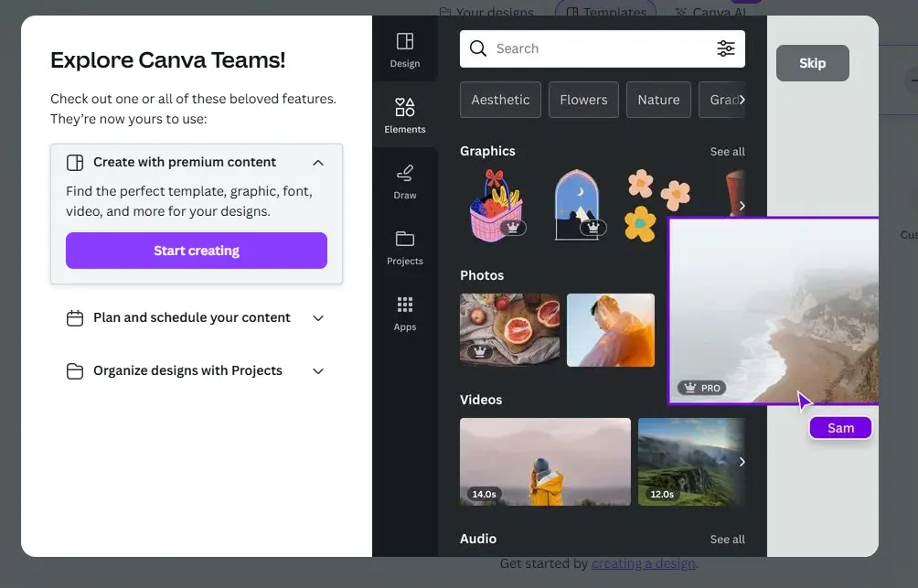The image size is (918, 588).
Task: Open the Design panel icon
Action: [404, 41]
